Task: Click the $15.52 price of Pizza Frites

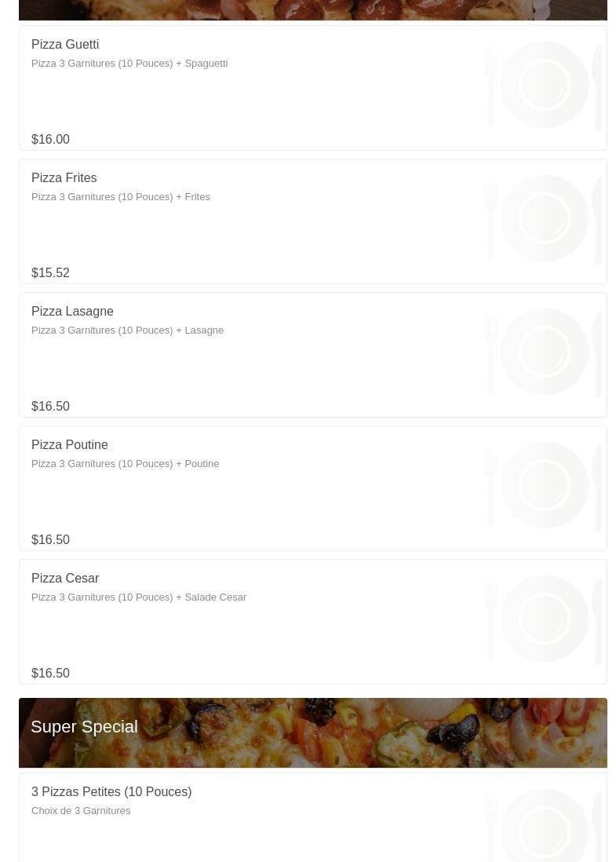Action: (50, 273)
